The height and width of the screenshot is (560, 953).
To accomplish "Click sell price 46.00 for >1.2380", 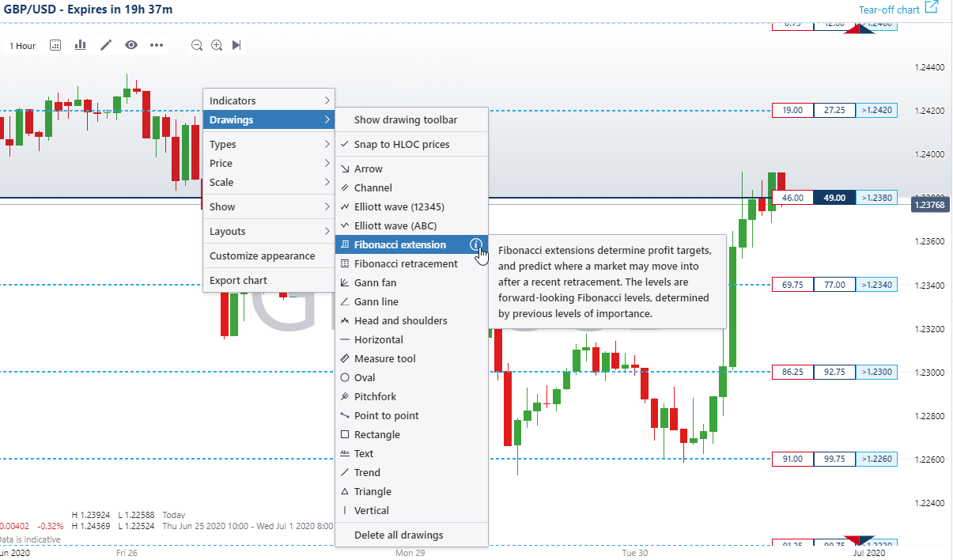I will click(792, 198).
